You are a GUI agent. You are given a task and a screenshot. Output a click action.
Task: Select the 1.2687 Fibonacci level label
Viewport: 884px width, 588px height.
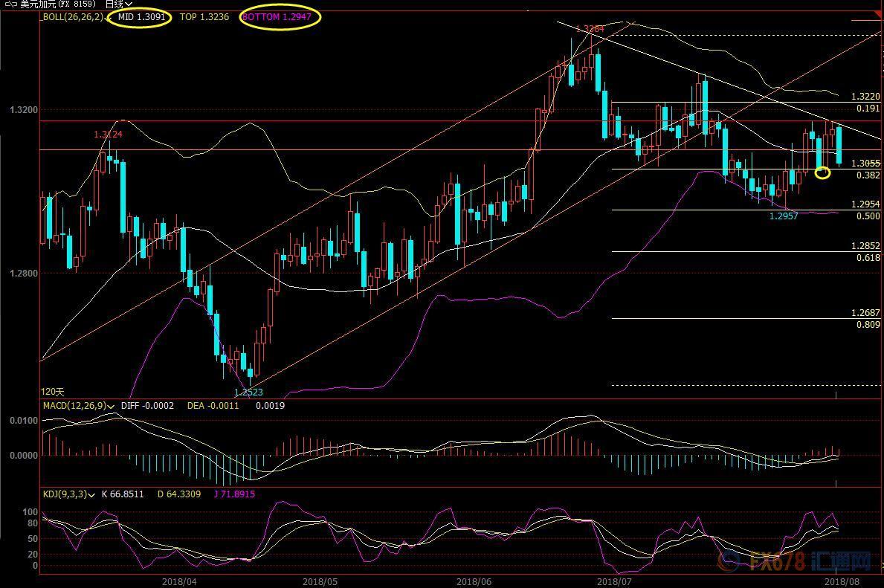pyautogui.click(x=865, y=313)
